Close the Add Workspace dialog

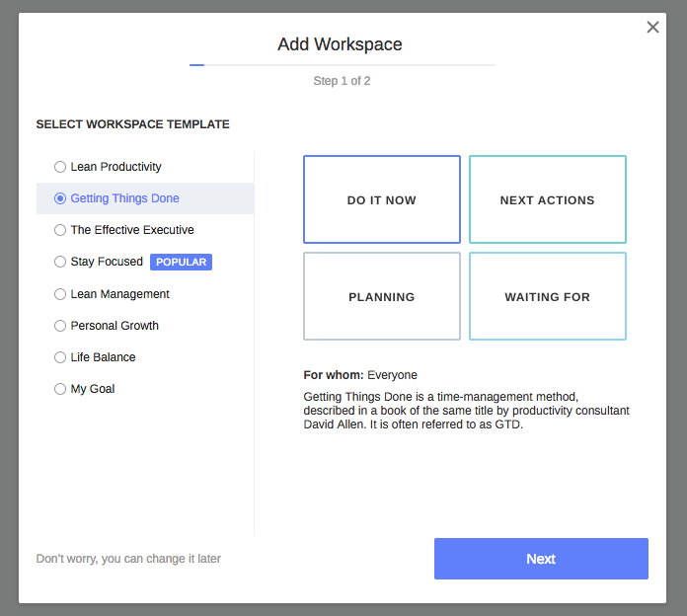click(x=652, y=28)
